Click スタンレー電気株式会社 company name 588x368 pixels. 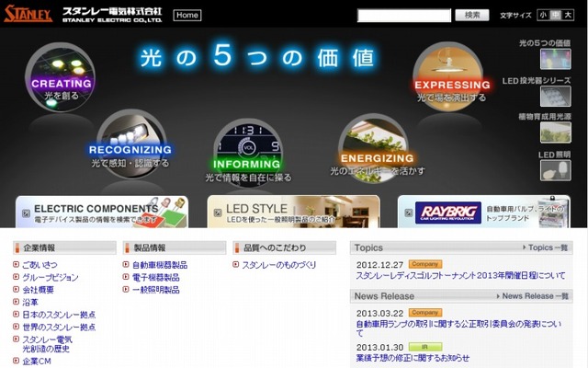(112, 12)
